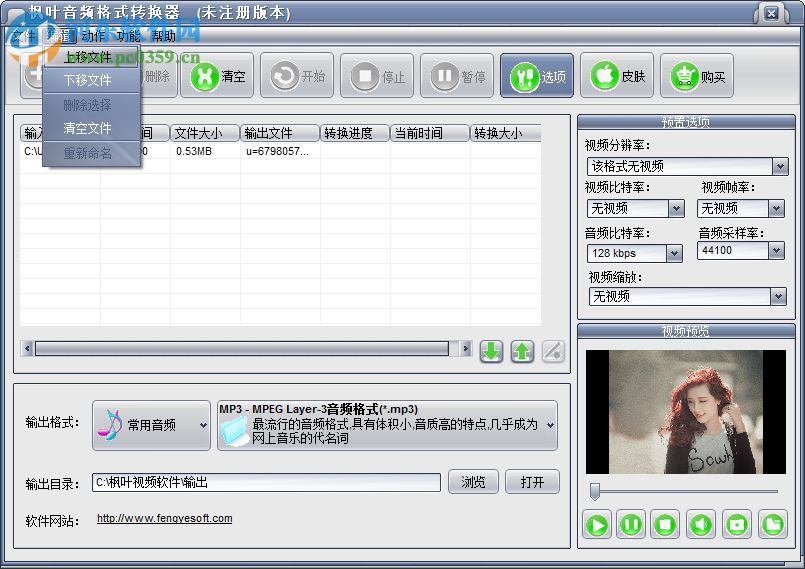Move file down with green down-arrow icon
The height and width of the screenshot is (569, 805).
(x=491, y=351)
